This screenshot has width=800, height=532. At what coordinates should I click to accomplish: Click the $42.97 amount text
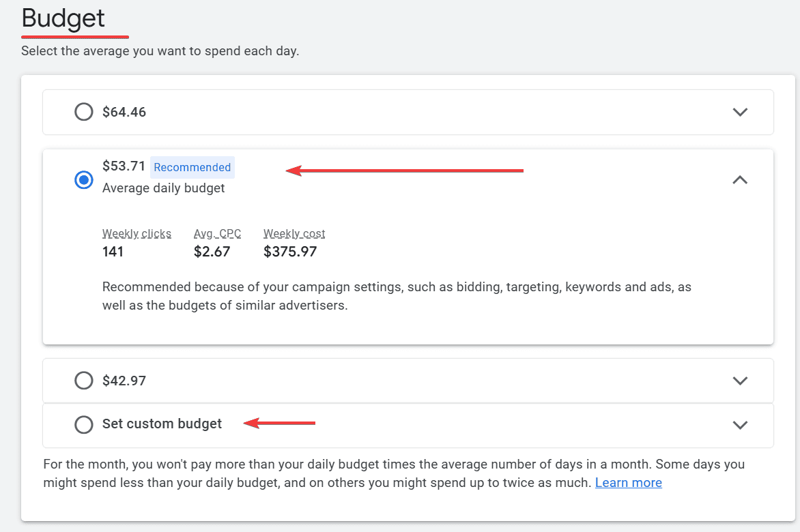(x=124, y=381)
